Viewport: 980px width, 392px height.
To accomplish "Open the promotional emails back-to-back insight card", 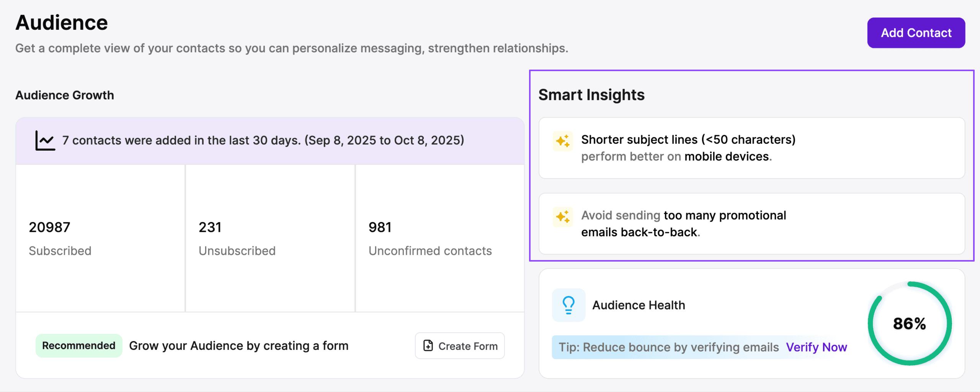I will 751,224.
